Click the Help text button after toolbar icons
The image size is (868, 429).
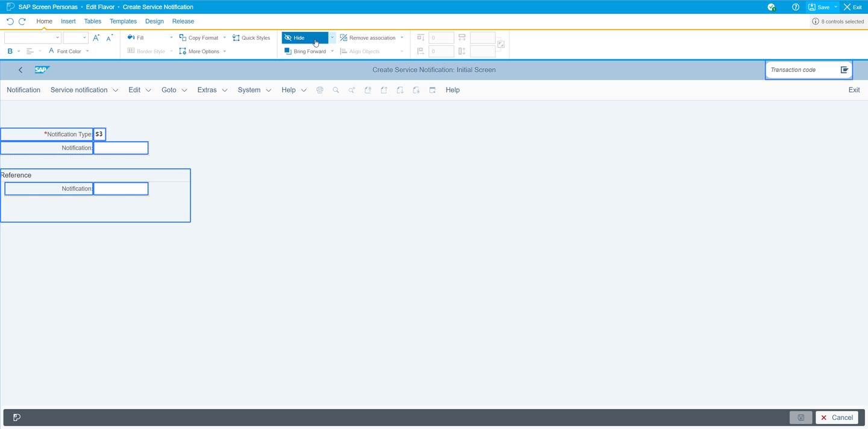click(x=453, y=90)
